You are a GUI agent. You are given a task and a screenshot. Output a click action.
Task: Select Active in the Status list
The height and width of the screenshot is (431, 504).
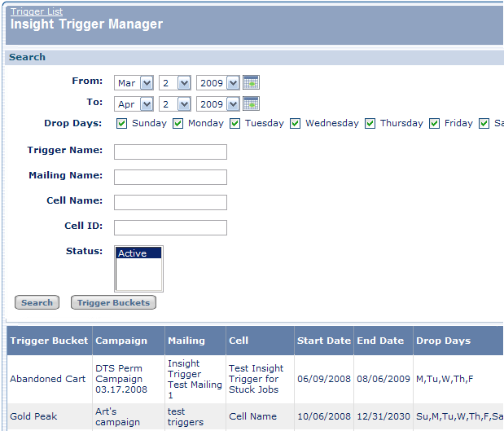coord(138,253)
